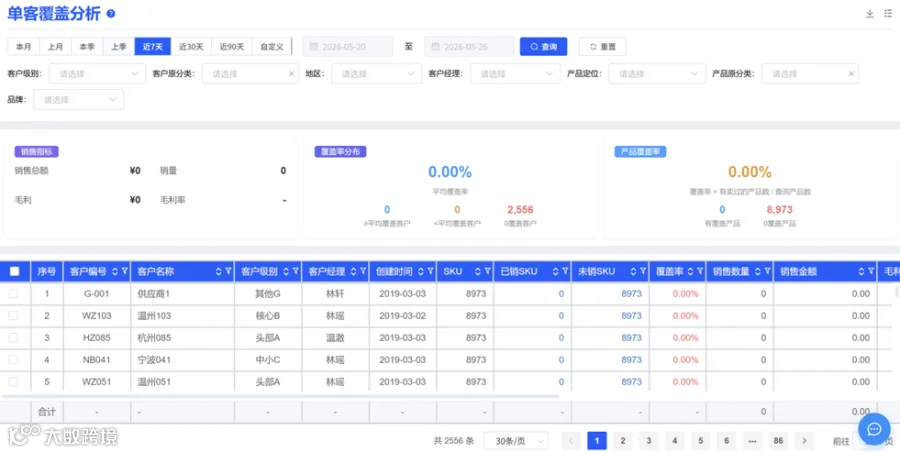This screenshot has width=900, height=453.
Task: Click the filter icon in 覆盖率 column
Action: point(700,272)
